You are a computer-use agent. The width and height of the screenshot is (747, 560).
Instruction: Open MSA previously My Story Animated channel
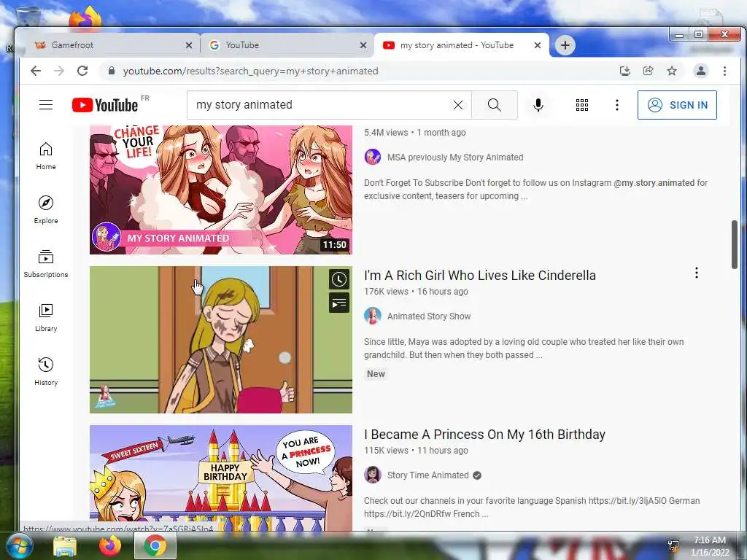click(x=455, y=157)
